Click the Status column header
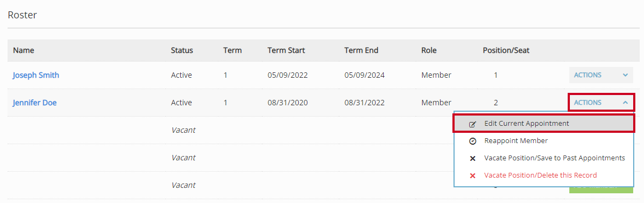 182,50
